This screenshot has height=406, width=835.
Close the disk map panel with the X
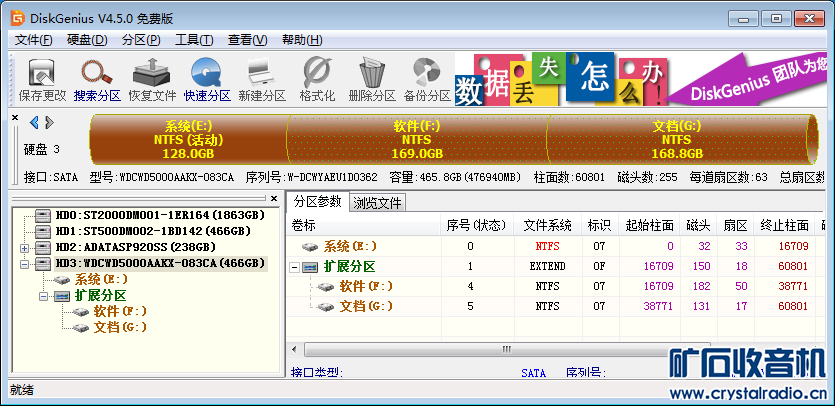coord(15,118)
